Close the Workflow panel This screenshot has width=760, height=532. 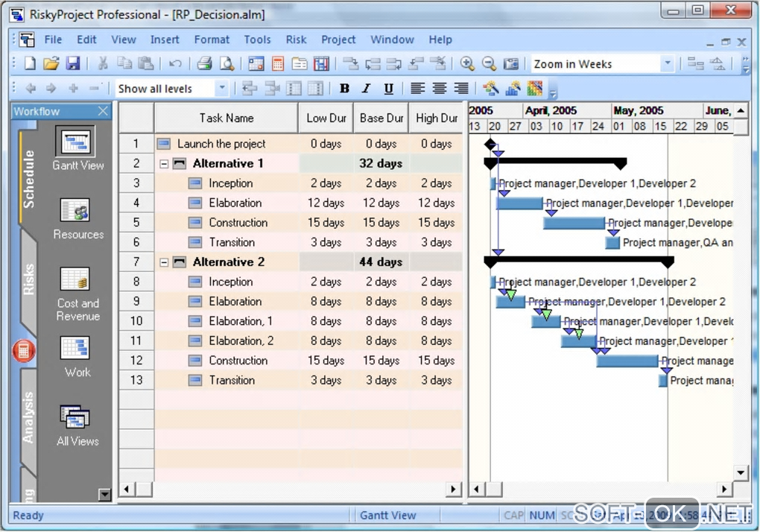tap(103, 112)
